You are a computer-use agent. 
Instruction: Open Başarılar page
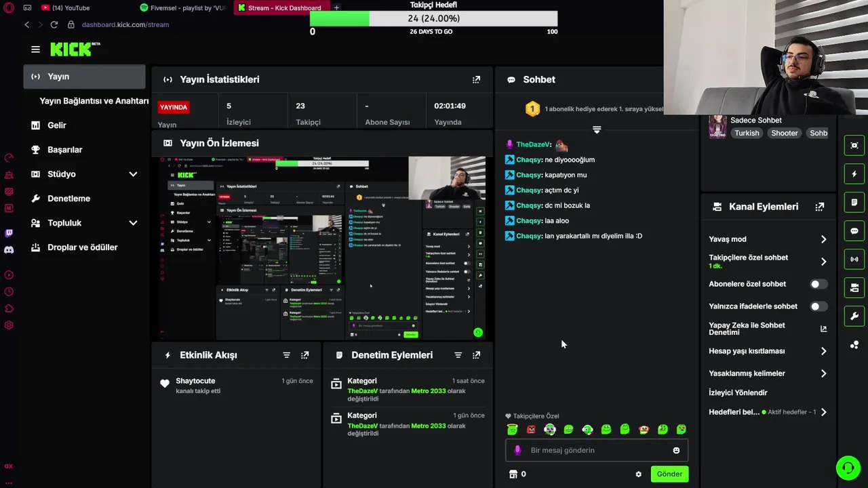pos(64,150)
